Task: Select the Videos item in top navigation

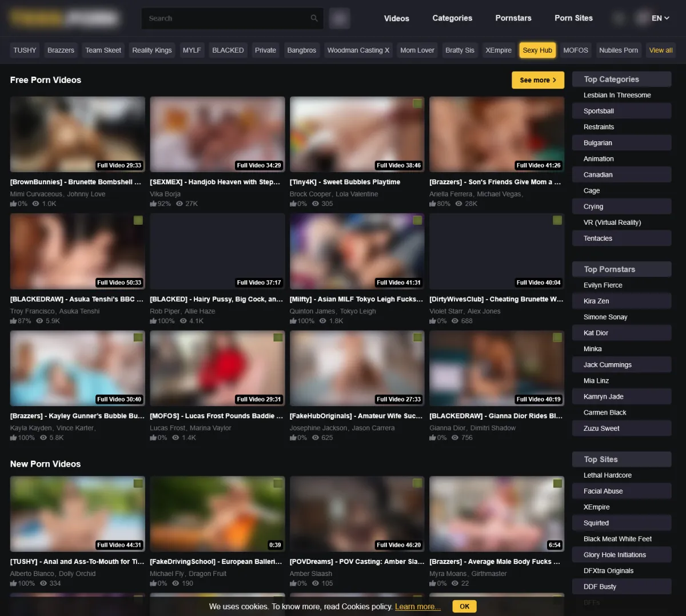Action: 396,18
